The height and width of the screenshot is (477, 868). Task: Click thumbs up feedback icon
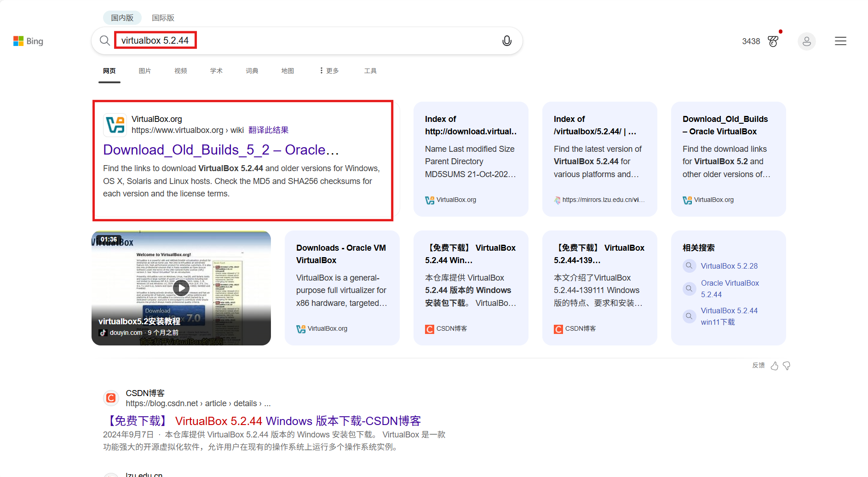click(775, 366)
